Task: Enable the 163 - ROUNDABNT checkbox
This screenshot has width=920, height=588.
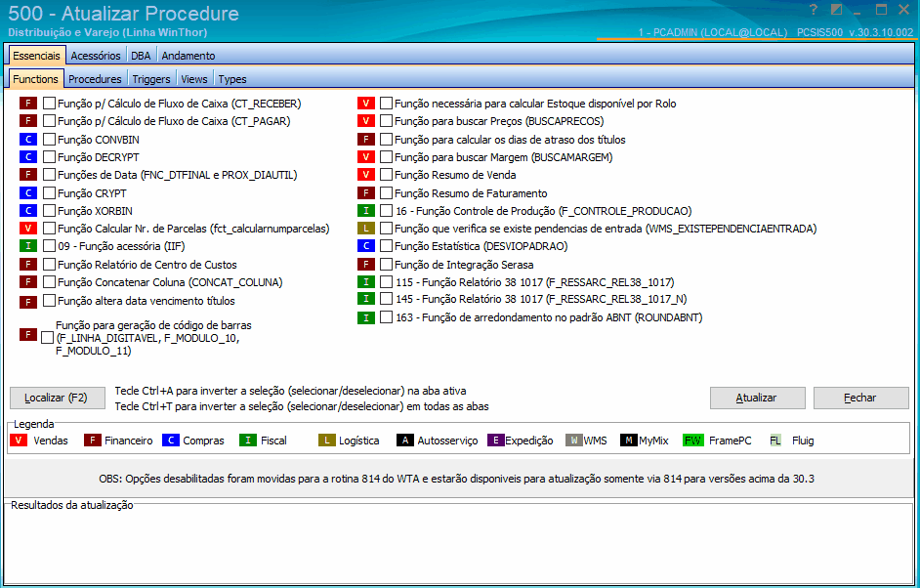Action: click(x=386, y=317)
